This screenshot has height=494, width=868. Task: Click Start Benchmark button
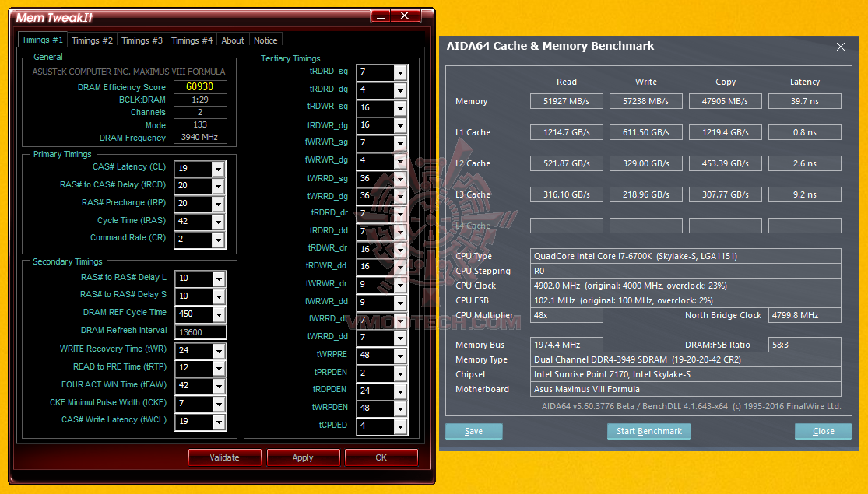pos(648,431)
